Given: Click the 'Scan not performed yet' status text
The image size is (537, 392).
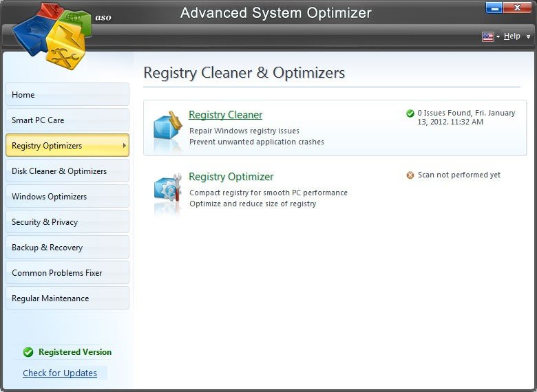Looking at the screenshot, I should tap(459, 175).
